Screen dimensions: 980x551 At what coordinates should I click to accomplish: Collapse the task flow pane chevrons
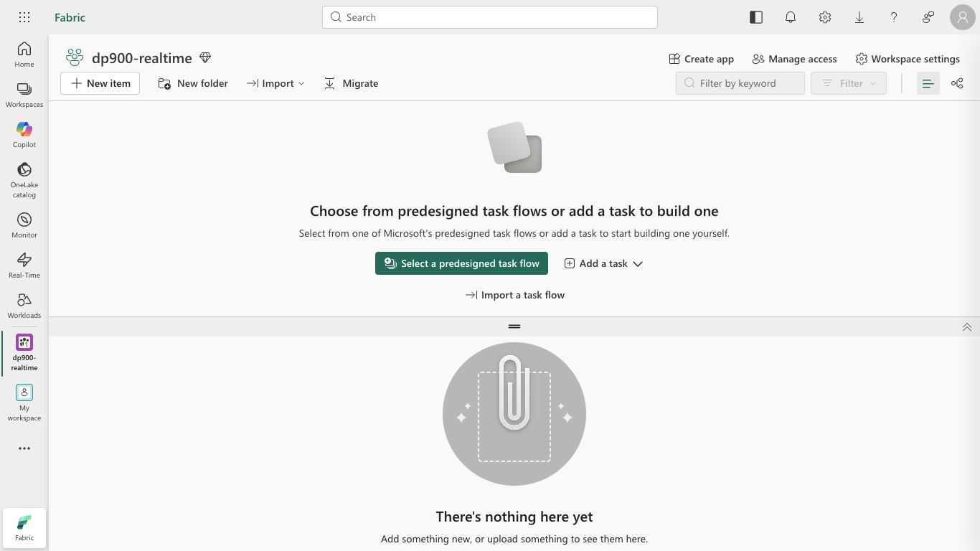[967, 327]
